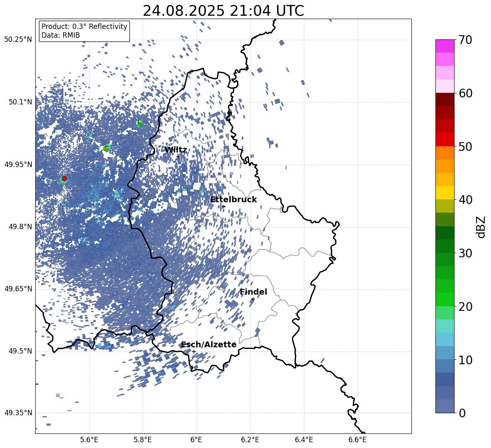
Task: Click the Esch/Alzette city label
Action: click(x=209, y=345)
